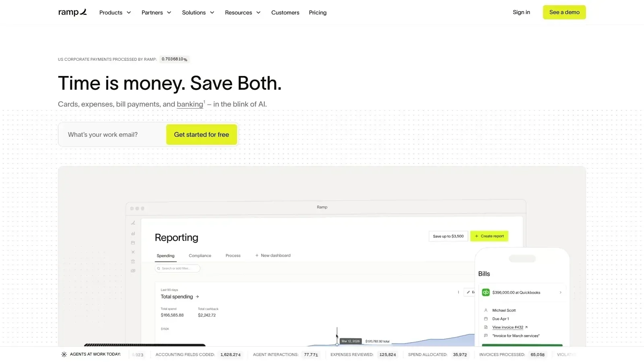Screen dimensions: 644x362
Task: Open the Partners menu
Action: tap(156, 12)
